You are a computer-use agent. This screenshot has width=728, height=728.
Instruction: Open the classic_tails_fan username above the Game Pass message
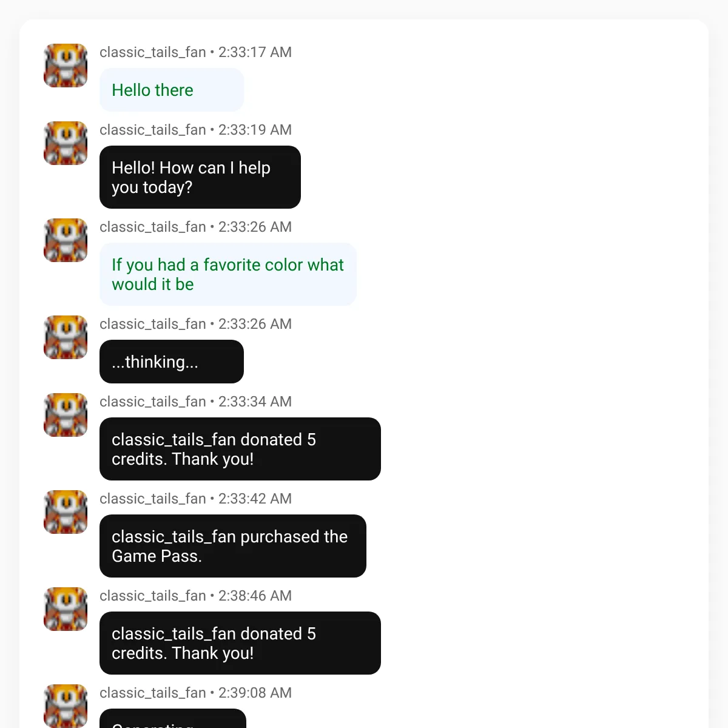tap(153, 499)
